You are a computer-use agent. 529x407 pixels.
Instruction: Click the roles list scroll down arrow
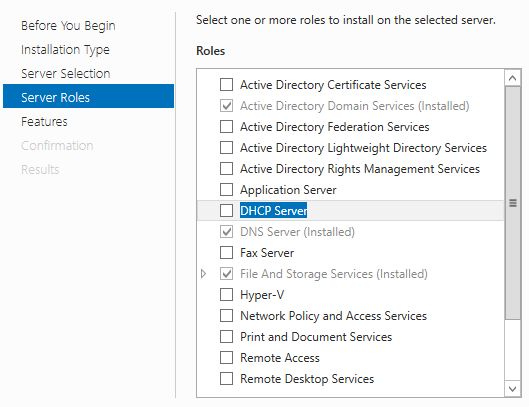coord(512,389)
